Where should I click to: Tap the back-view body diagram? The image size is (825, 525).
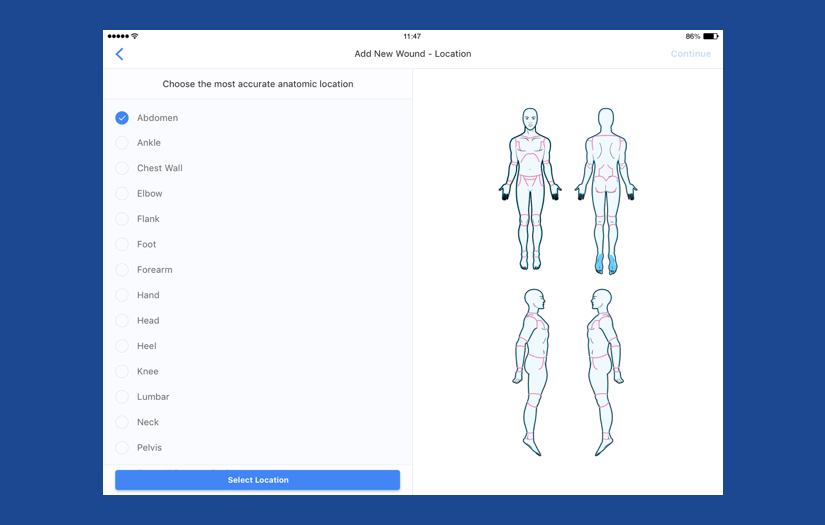click(x=606, y=191)
